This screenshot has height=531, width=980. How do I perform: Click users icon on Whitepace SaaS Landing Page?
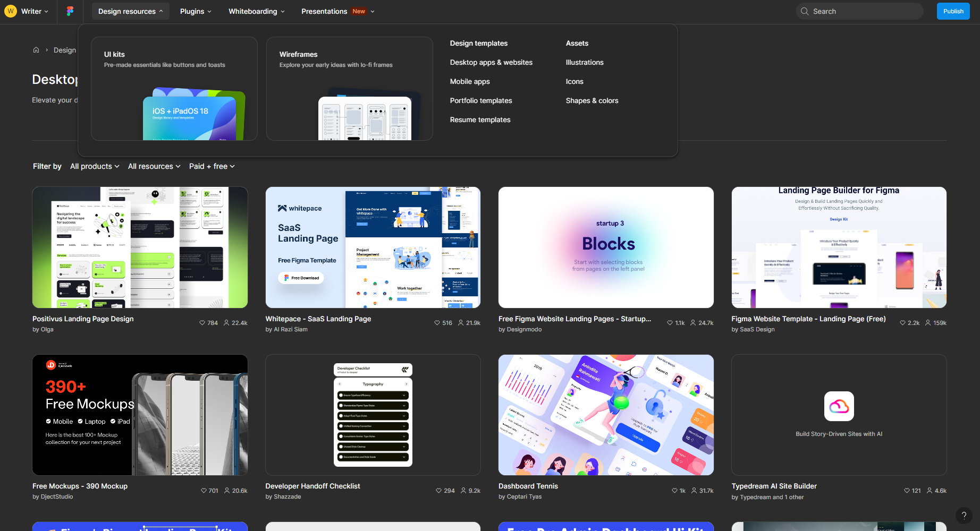click(461, 323)
